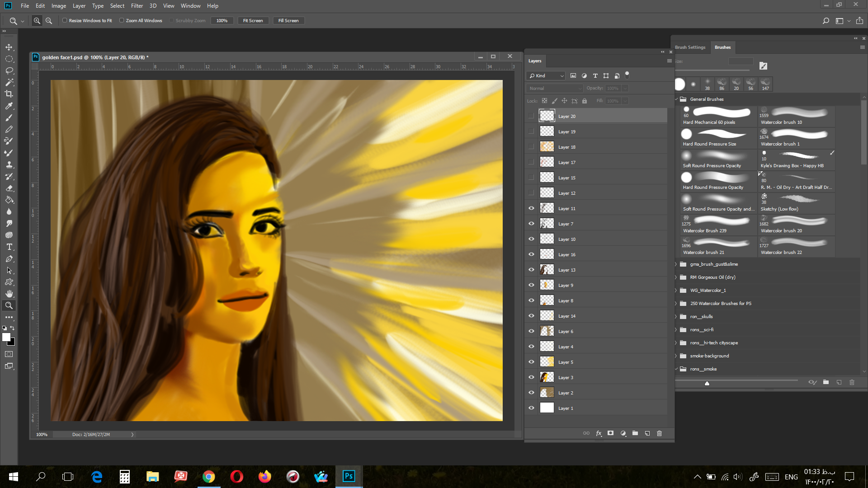Click Zoom In icon in options bar
The height and width of the screenshot is (488, 868).
pos(37,21)
